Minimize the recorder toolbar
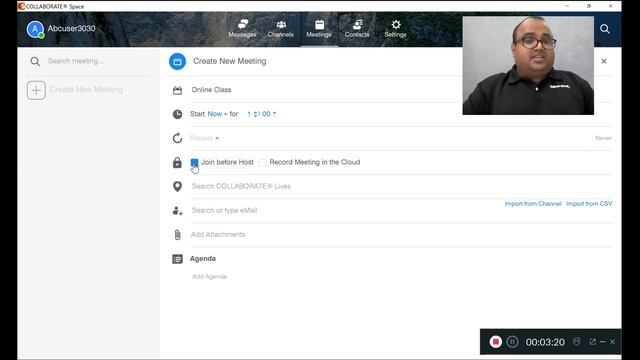Viewport: 640px width, 360px height. coord(603,342)
